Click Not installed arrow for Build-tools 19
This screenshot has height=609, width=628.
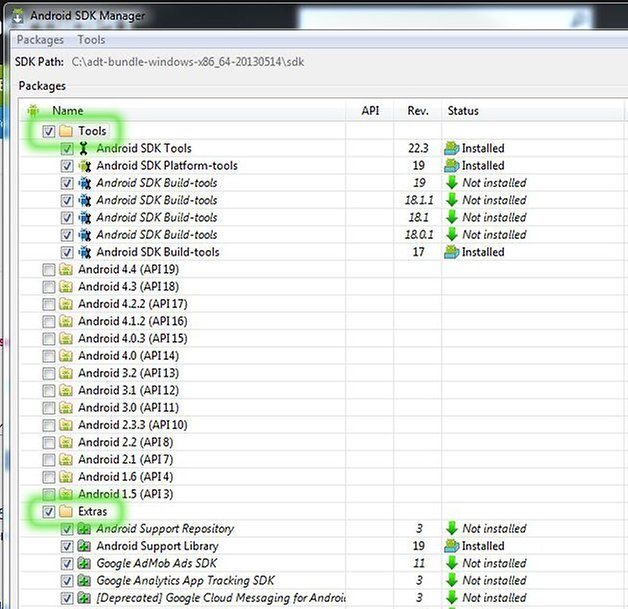click(x=452, y=183)
